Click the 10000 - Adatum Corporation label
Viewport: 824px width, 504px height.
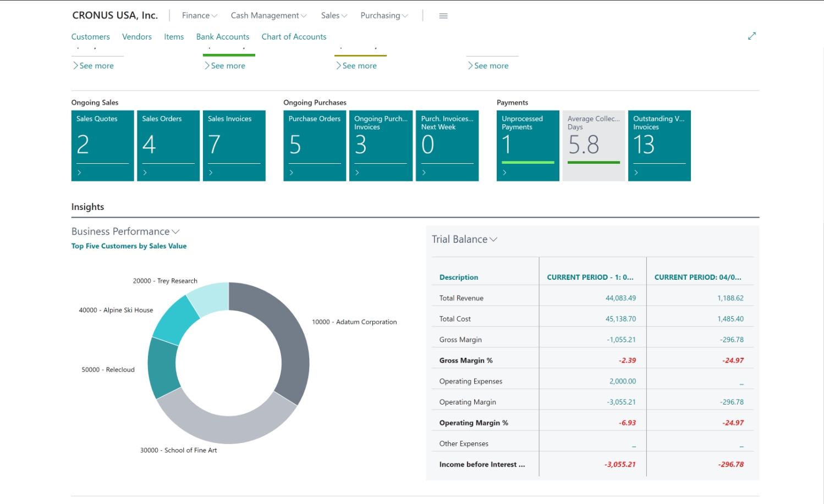354,322
